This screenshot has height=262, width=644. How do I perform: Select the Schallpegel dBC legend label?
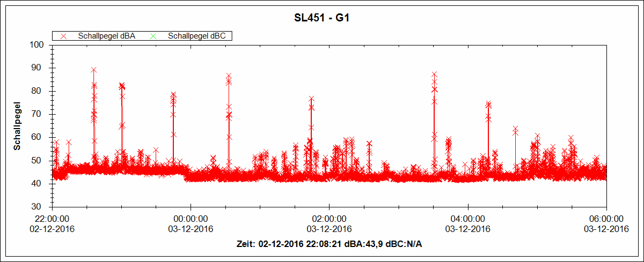[x=196, y=36]
